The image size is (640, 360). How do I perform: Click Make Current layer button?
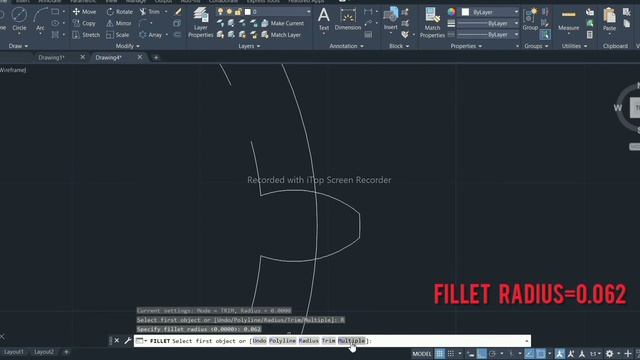(x=283, y=23)
